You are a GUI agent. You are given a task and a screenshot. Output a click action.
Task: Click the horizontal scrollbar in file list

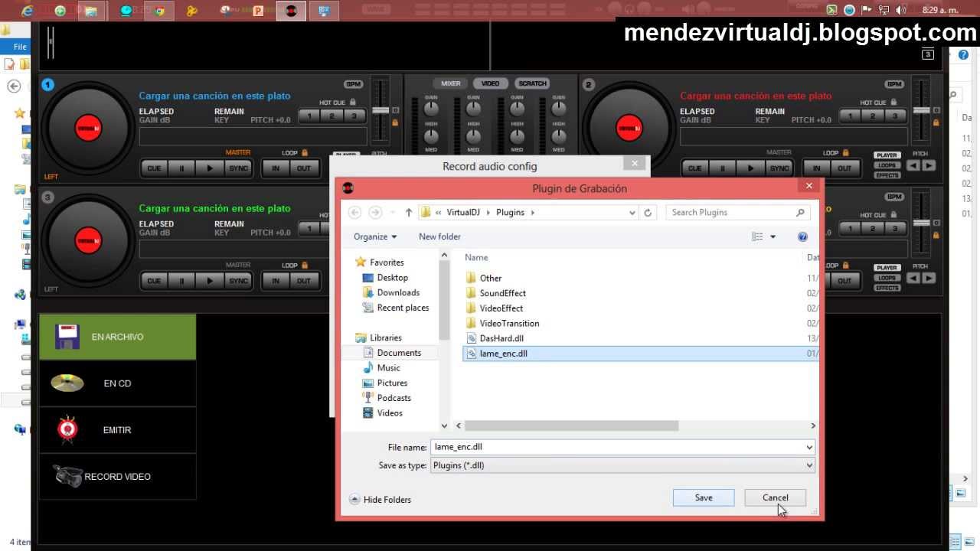click(x=571, y=425)
